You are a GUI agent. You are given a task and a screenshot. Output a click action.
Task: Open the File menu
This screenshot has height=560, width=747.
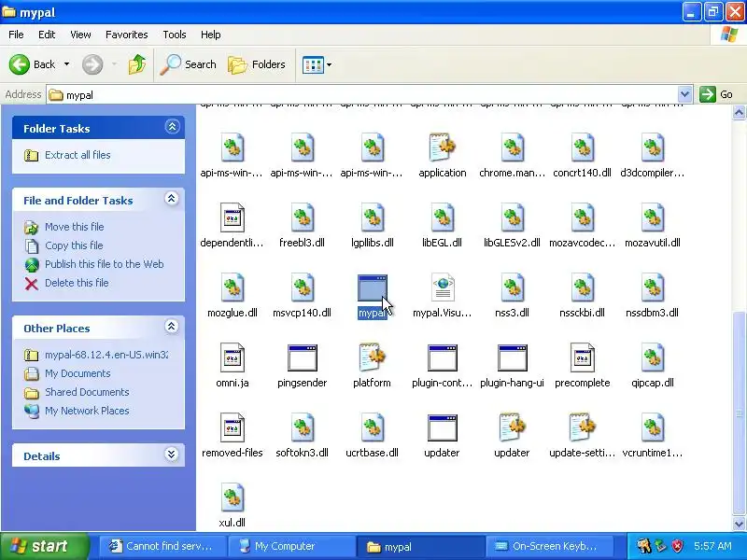pyautogui.click(x=16, y=35)
